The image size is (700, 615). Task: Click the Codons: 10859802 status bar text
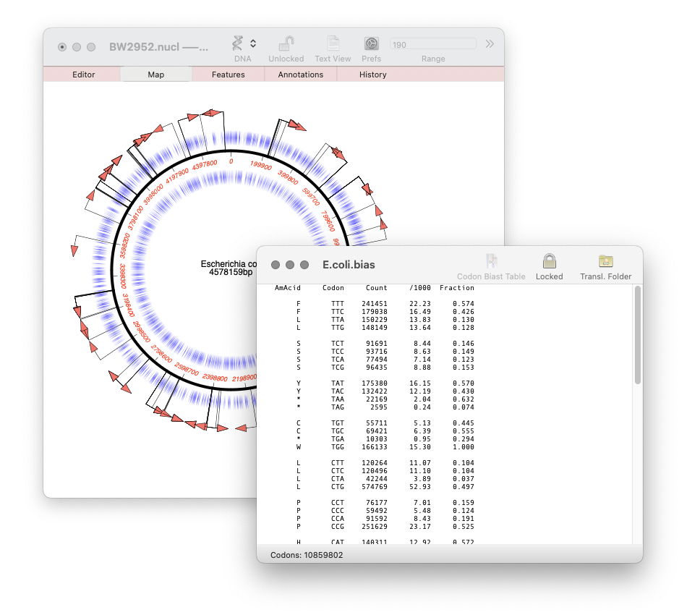pyautogui.click(x=307, y=555)
